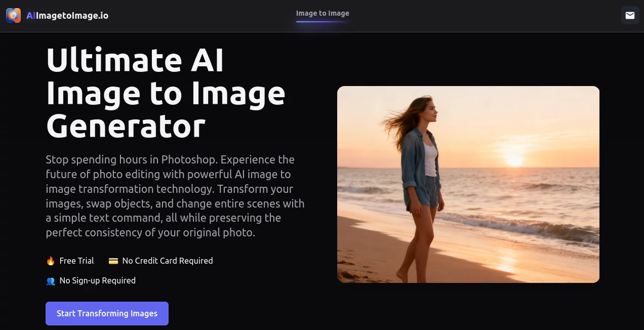644x330 pixels.
Task: Click the Photoshop description paragraph
Action: 175,196
